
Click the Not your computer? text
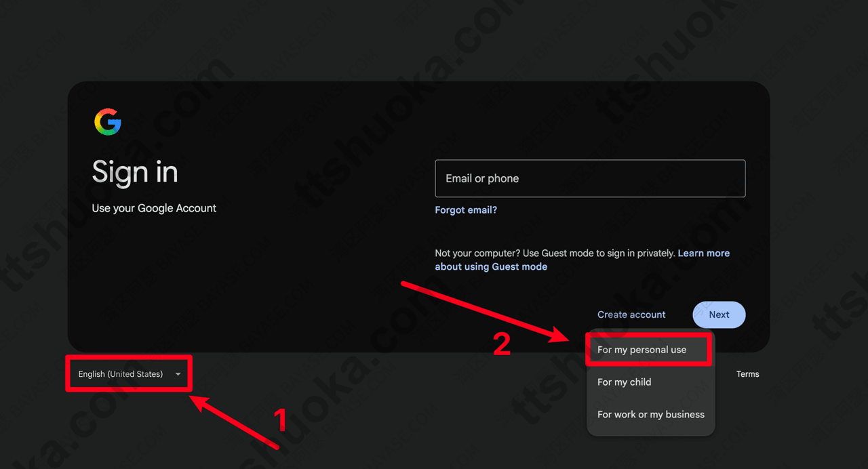coord(477,253)
